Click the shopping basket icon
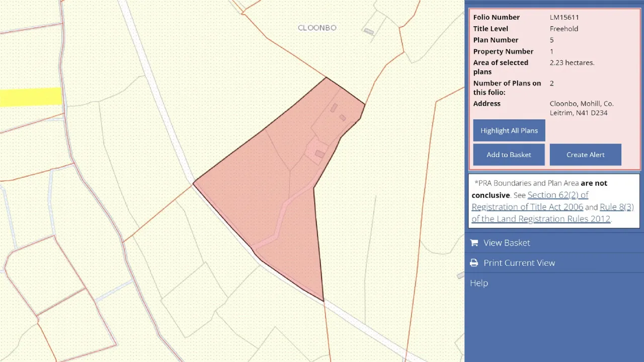 tap(474, 243)
